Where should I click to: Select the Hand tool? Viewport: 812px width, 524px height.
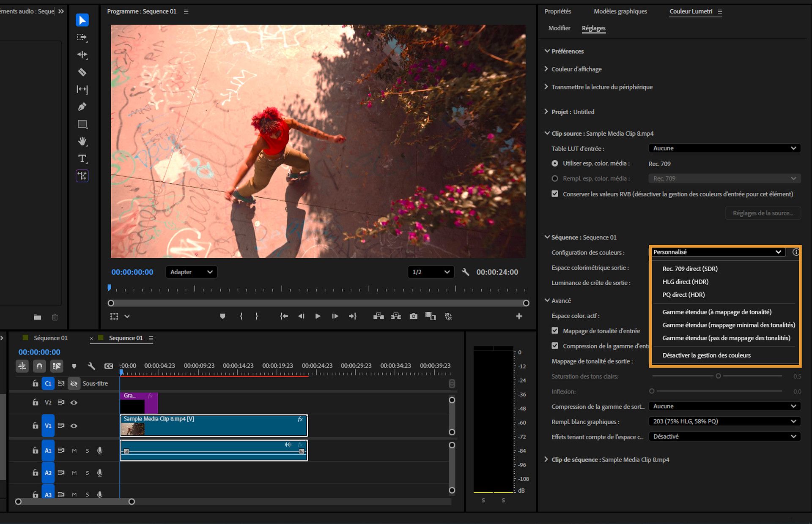(82, 141)
